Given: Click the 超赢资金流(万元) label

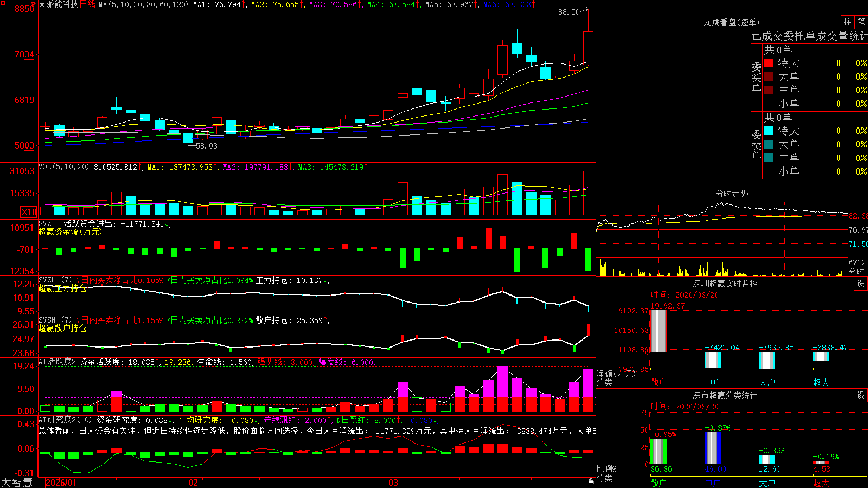Looking at the screenshot, I should 70,232.
